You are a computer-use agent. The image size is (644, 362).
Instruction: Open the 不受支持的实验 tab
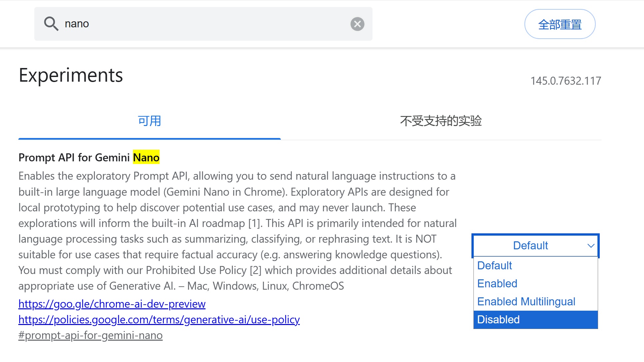[x=441, y=121]
